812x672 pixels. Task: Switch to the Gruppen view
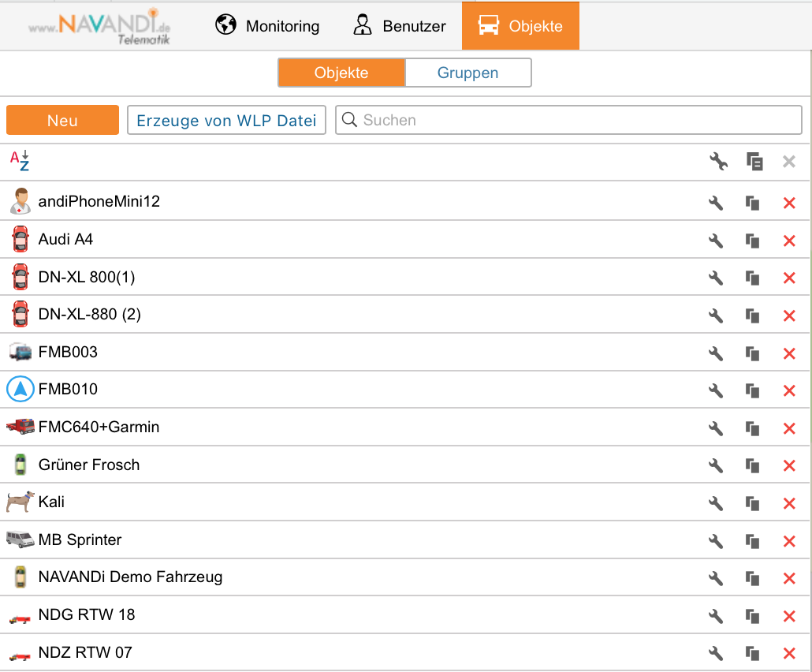467,73
